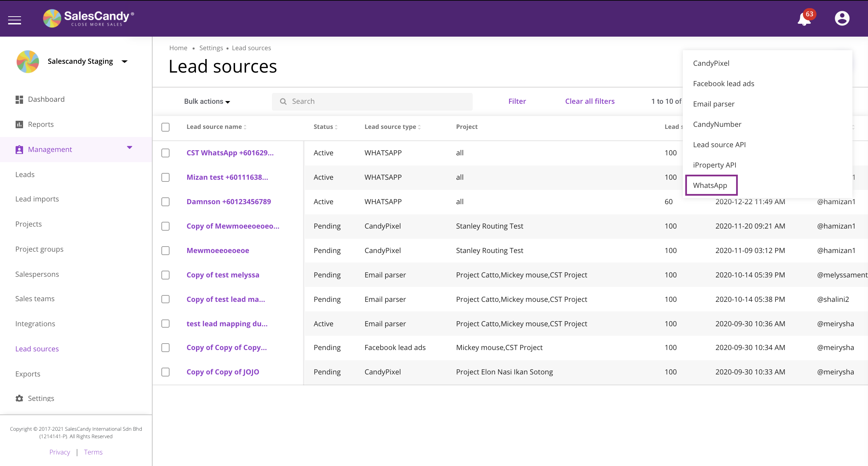868x466 pixels.
Task: Toggle the select-all checkbox in table header
Action: 165,127
